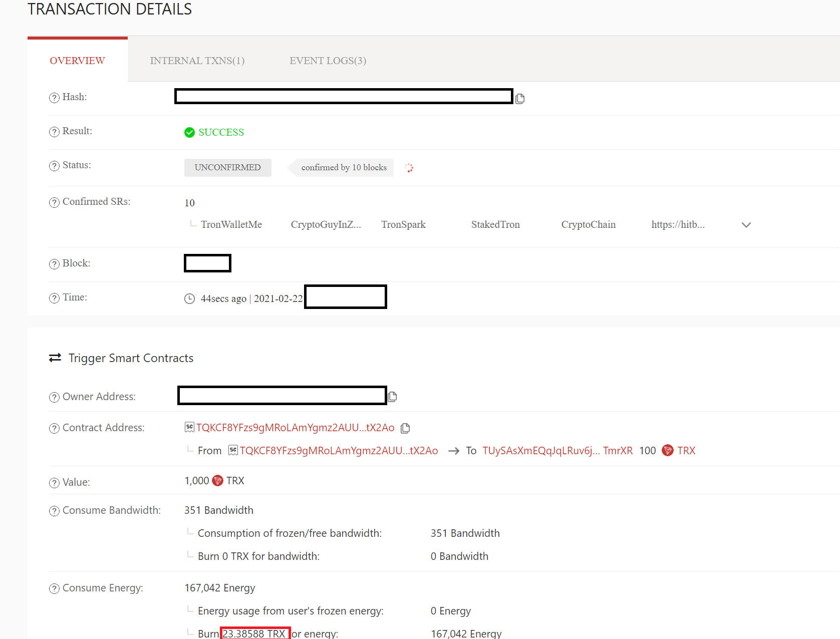Click the Owner Address help icon
The height and width of the screenshot is (639, 840).
coord(54,397)
